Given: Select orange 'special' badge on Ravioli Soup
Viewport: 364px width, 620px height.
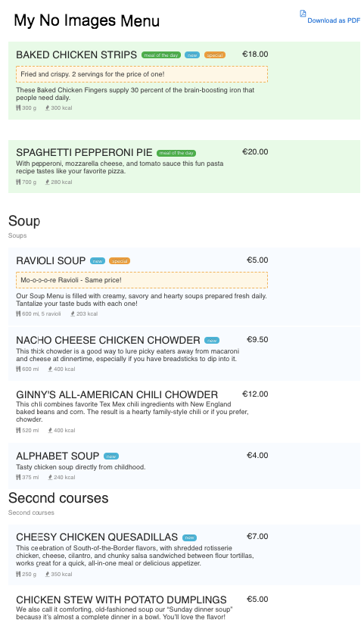Looking at the screenshot, I should pos(120,261).
